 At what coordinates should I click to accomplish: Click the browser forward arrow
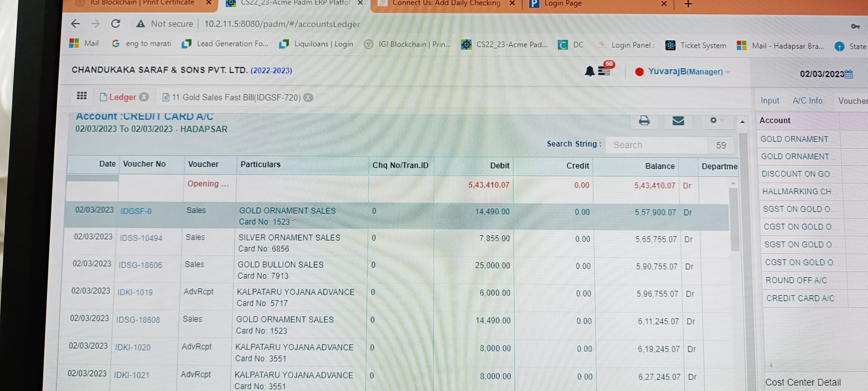(96, 24)
